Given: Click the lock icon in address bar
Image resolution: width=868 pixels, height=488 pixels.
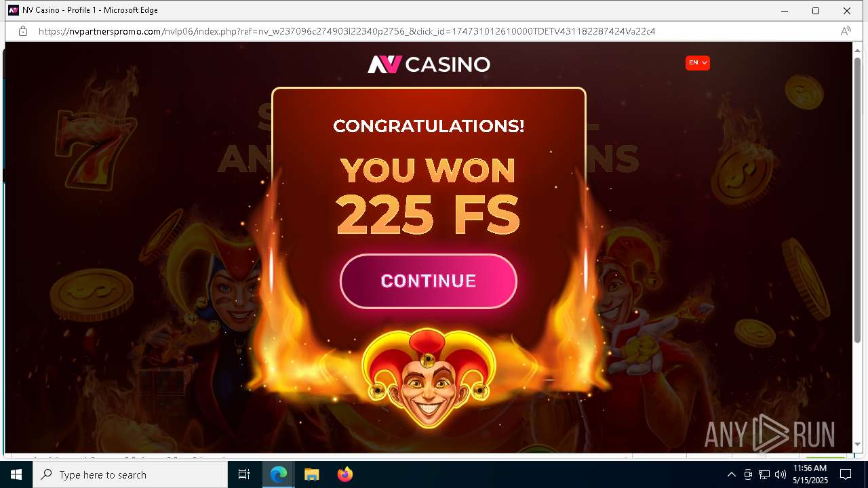Looking at the screenshot, I should [x=22, y=31].
